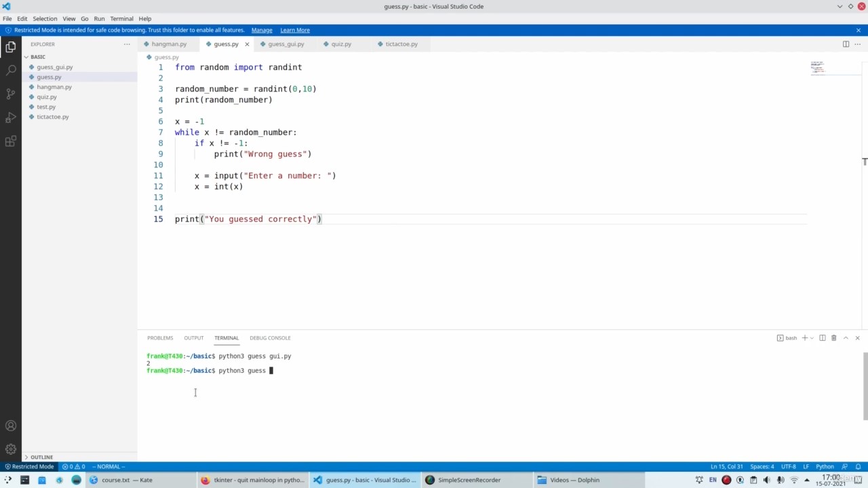Image resolution: width=868 pixels, height=488 pixels.
Task: Open the Run menu
Action: [99, 18]
